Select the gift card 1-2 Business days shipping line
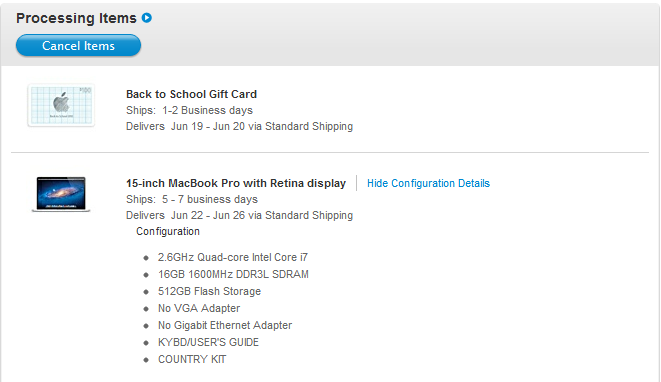The height and width of the screenshot is (382, 661). [x=189, y=110]
